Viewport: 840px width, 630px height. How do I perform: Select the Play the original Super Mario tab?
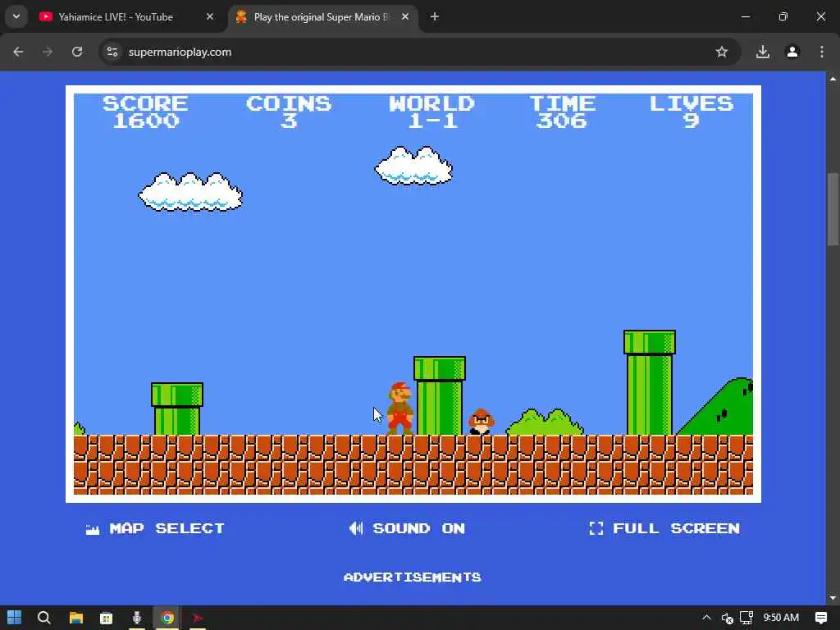(322, 17)
